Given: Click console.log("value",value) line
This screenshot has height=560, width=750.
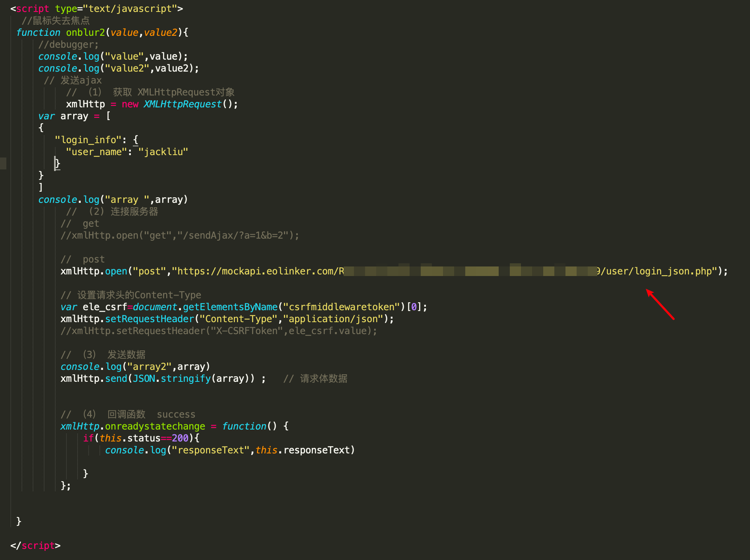Looking at the screenshot, I should pyautogui.click(x=113, y=56).
